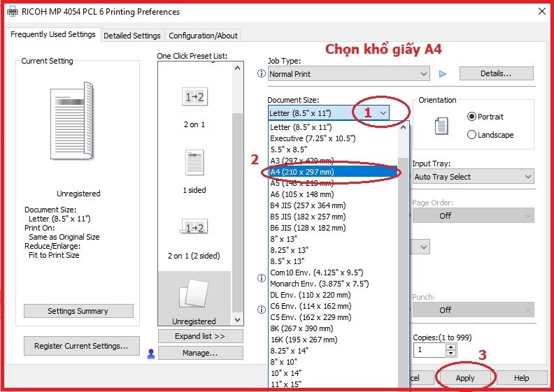The image size is (554, 392).
Task: Choose the 2 on 1 (2 sided) preset
Action: coord(194,226)
